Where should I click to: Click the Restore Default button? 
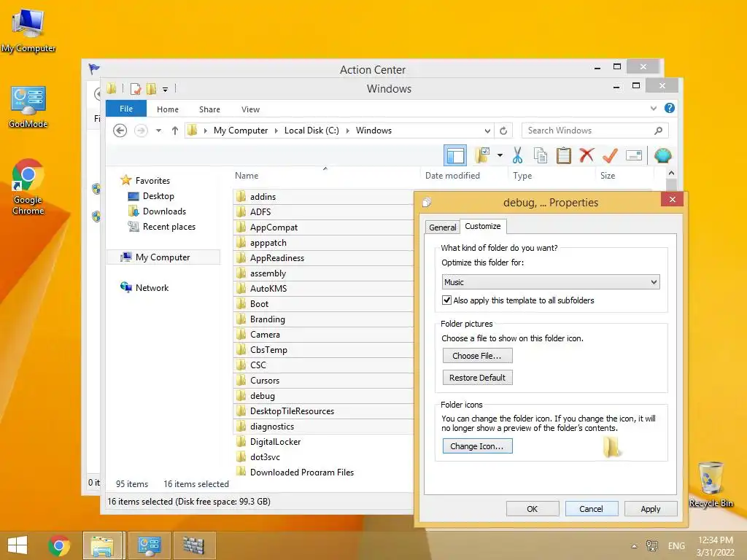click(477, 378)
